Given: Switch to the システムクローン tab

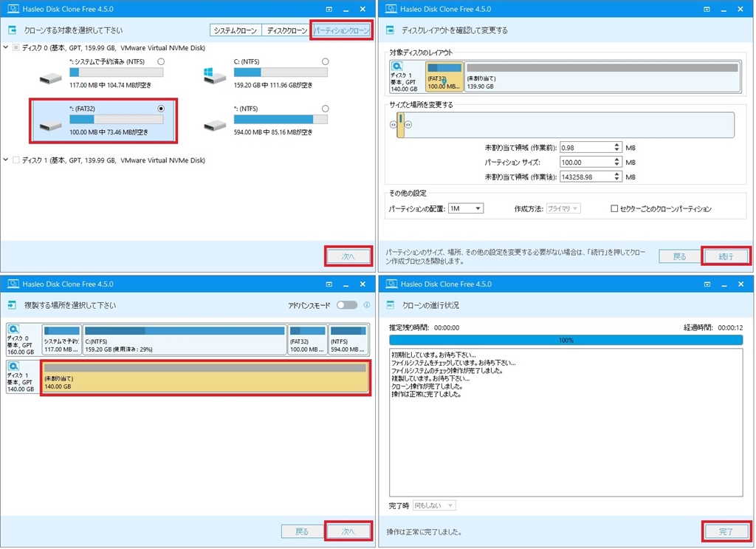Looking at the screenshot, I should [236, 30].
